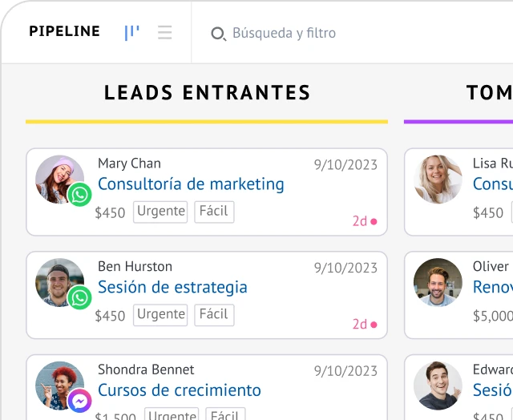Click the Fácil tag on Mary Chan's card

tap(214, 212)
